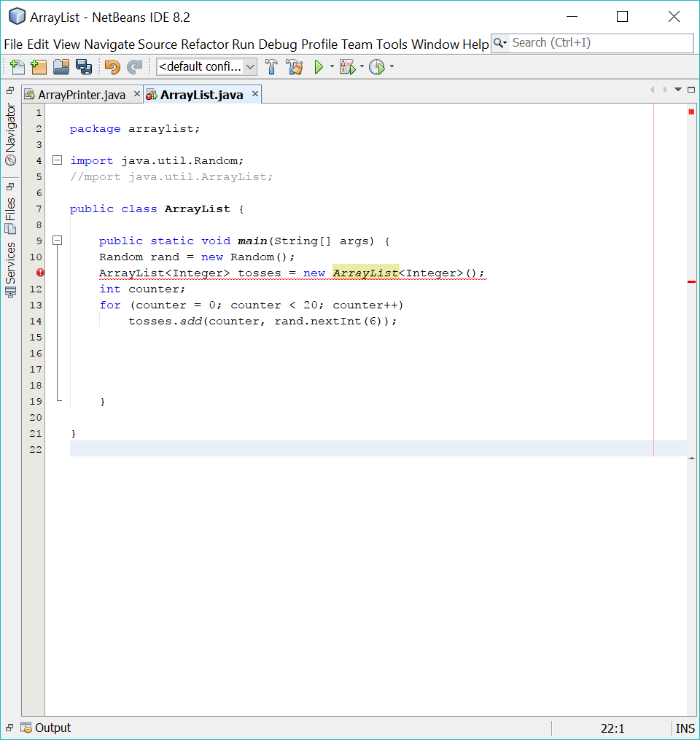This screenshot has height=740, width=700.
Task: Save all files via the toolbar
Action: 85,66
